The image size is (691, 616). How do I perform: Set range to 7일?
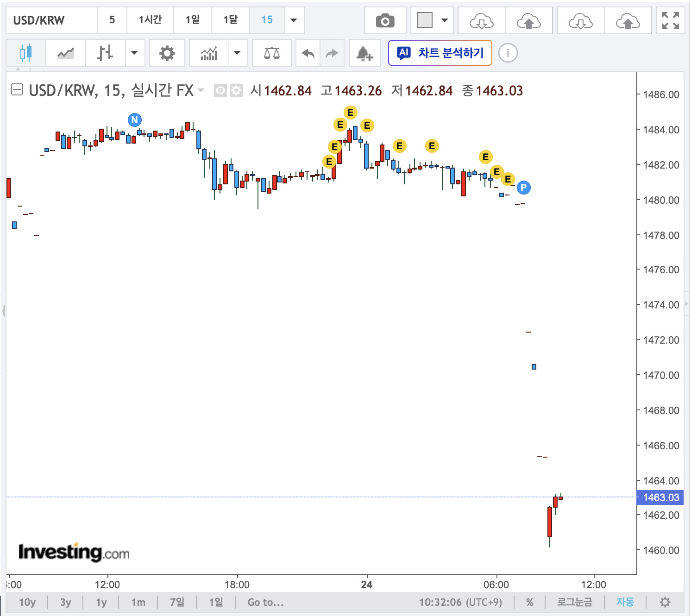click(177, 602)
